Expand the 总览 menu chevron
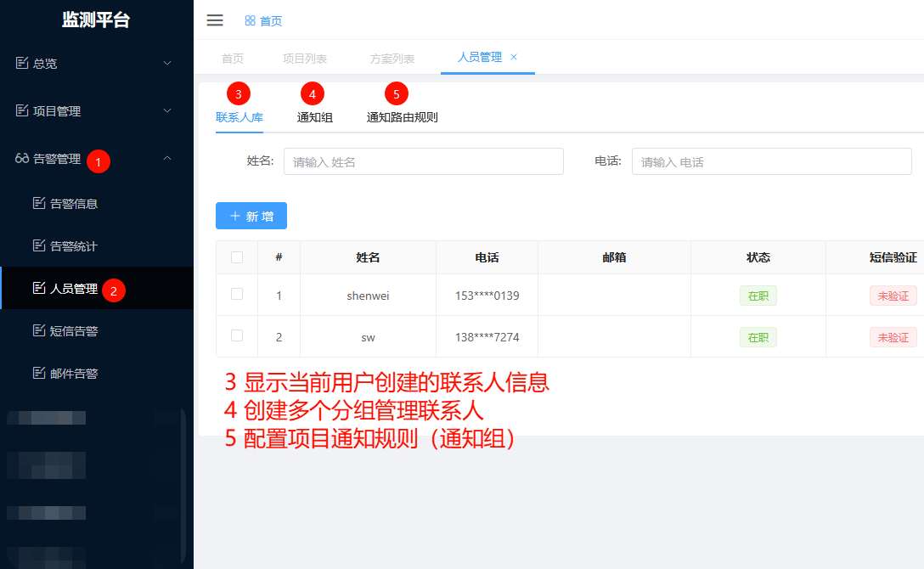The image size is (924, 569). coord(167,63)
